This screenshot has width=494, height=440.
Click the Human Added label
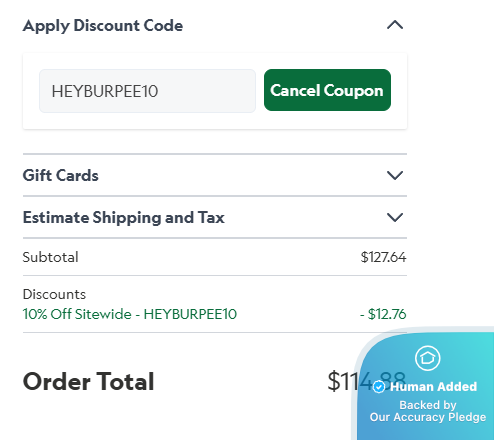coord(433,387)
